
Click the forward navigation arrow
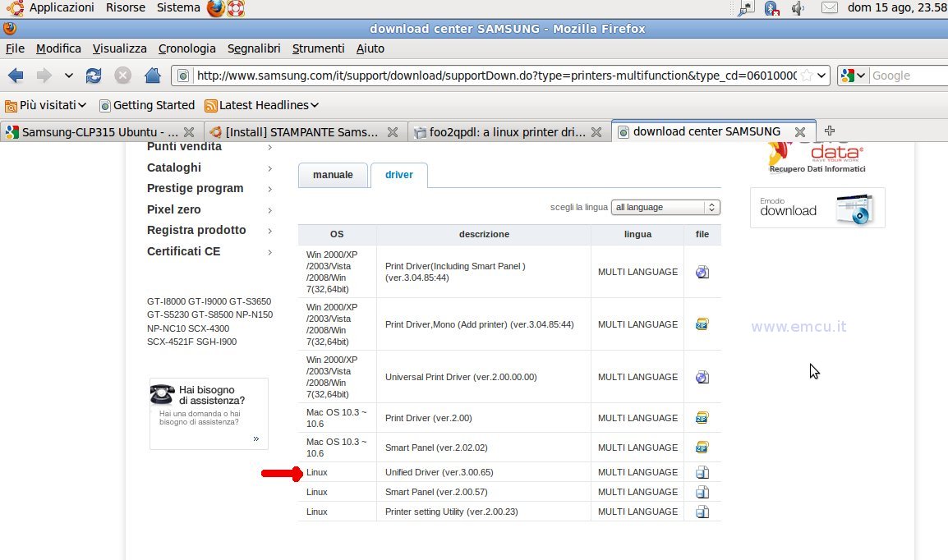tap(44, 76)
